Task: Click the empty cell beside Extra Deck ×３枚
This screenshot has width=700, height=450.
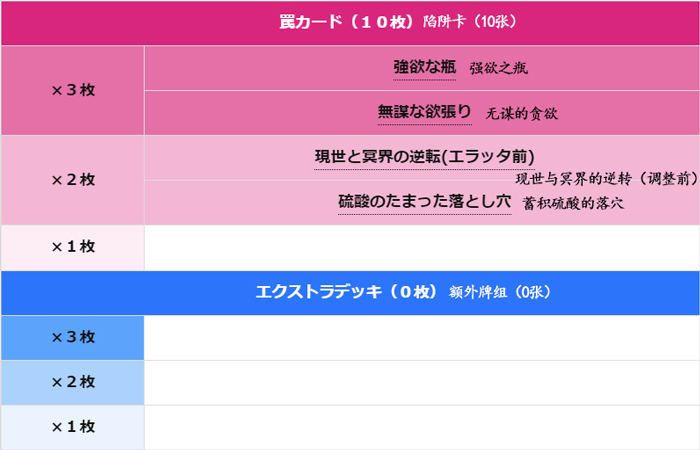Action: pyautogui.click(x=422, y=337)
